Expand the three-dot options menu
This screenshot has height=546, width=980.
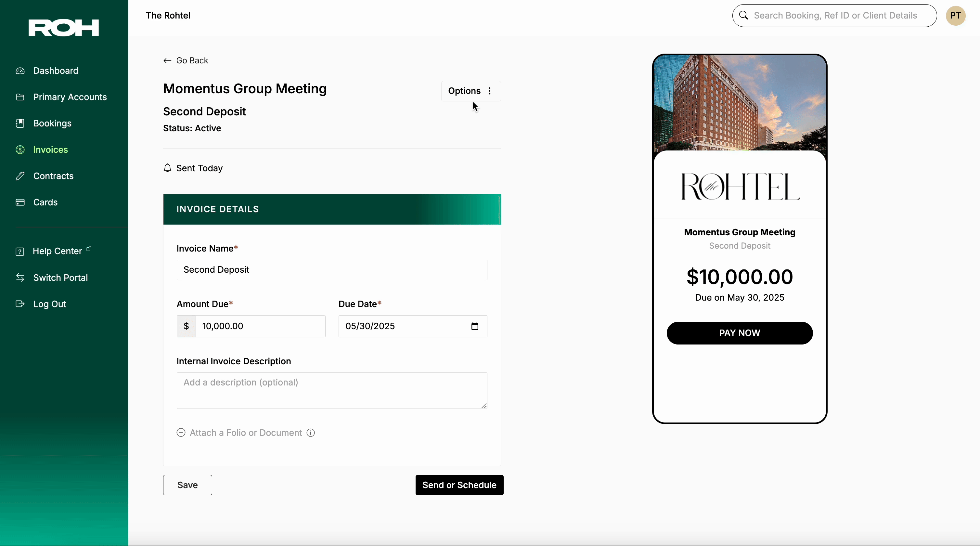click(489, 90)
